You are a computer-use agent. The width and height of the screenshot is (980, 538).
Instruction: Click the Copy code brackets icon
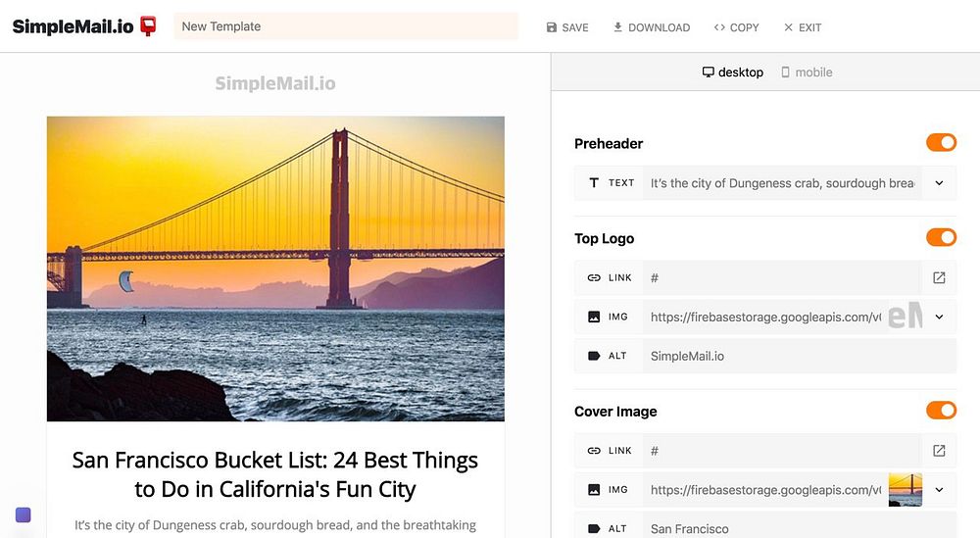tap(719, 27)
